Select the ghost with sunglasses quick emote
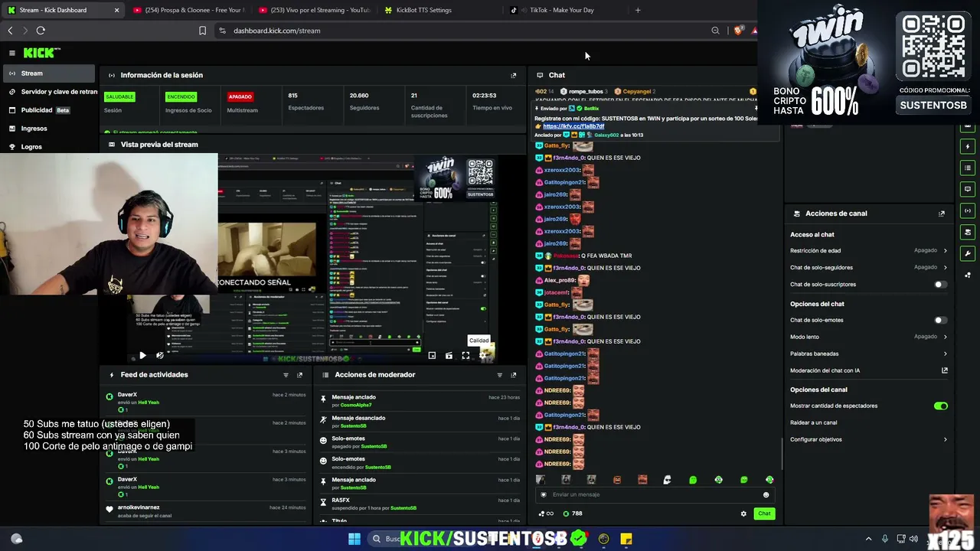Image resolution: width=980 pixels, height=551 pixels. pyautogui.click(x=667, y=480)
